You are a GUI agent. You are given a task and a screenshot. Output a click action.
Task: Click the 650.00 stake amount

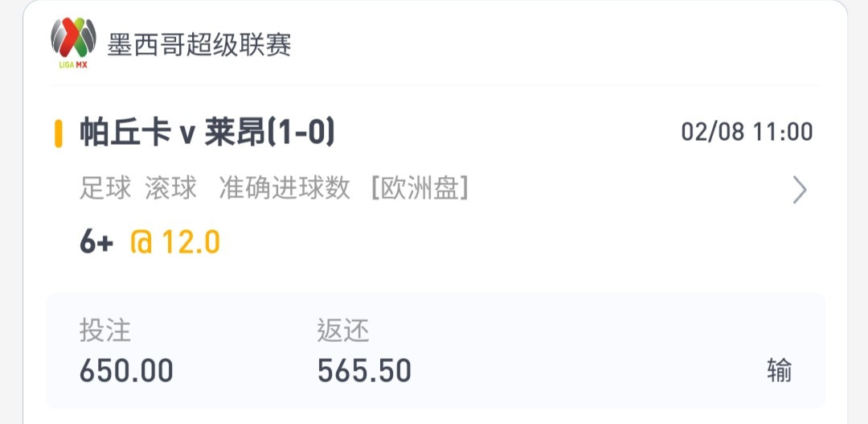(x=126, y=371)
